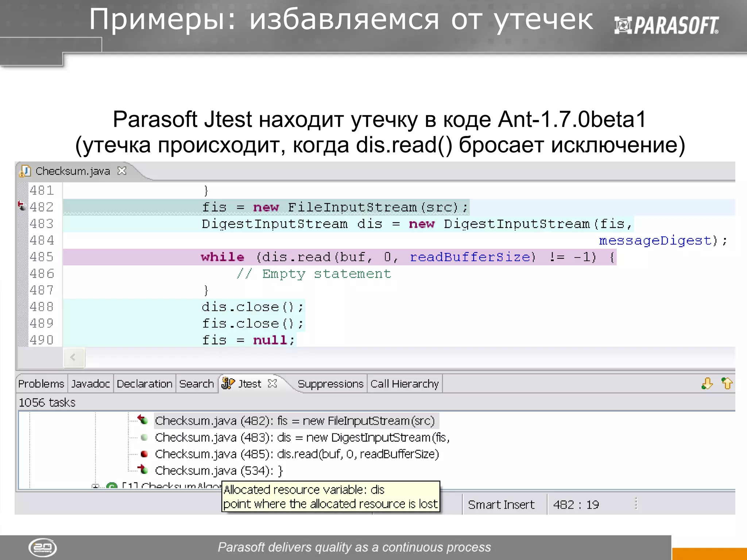The height and width of the screenshot is (560, 747).
Task: Click the status bar dotted separator handle
Action: click(x=636, y=503)
